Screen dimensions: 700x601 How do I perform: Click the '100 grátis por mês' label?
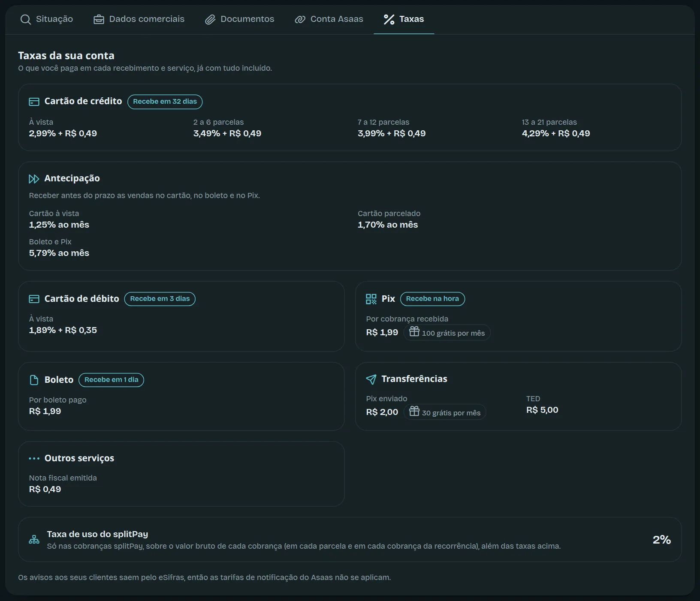pyautogui.click(x=453, y=333)
